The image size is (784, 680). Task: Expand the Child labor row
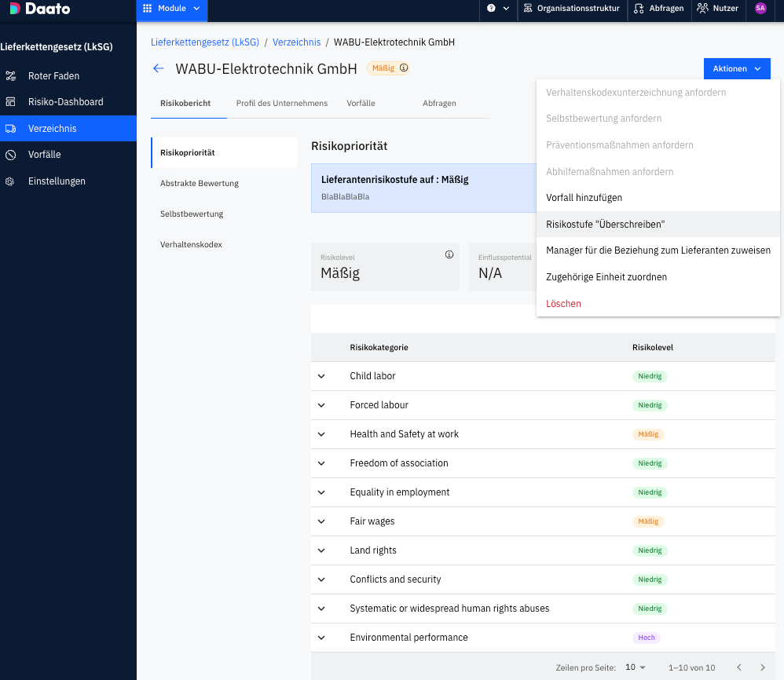pos(321,376)
